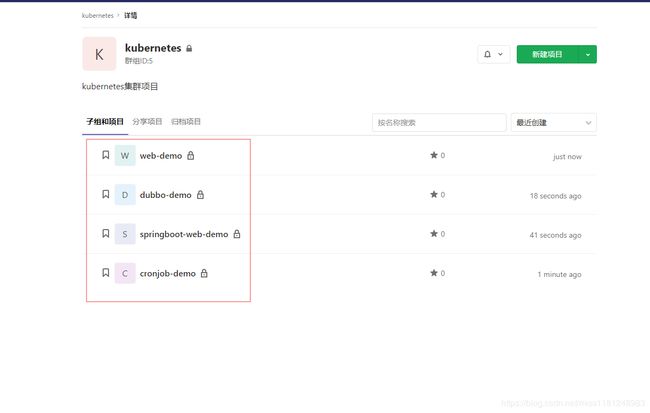The height and width of the screenshot is (413, 650).
Task: Switch to the 归档项目 tab
Action: pos(186,121)
